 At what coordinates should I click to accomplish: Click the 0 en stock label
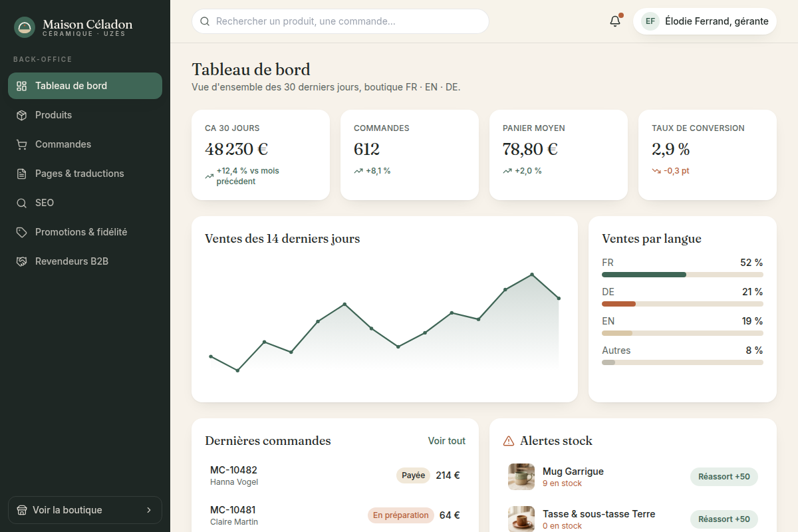pyautogui.click(x=563, y=526)
